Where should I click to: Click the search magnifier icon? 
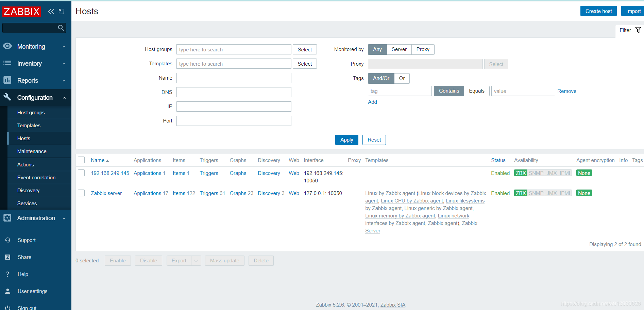[61, 28]
